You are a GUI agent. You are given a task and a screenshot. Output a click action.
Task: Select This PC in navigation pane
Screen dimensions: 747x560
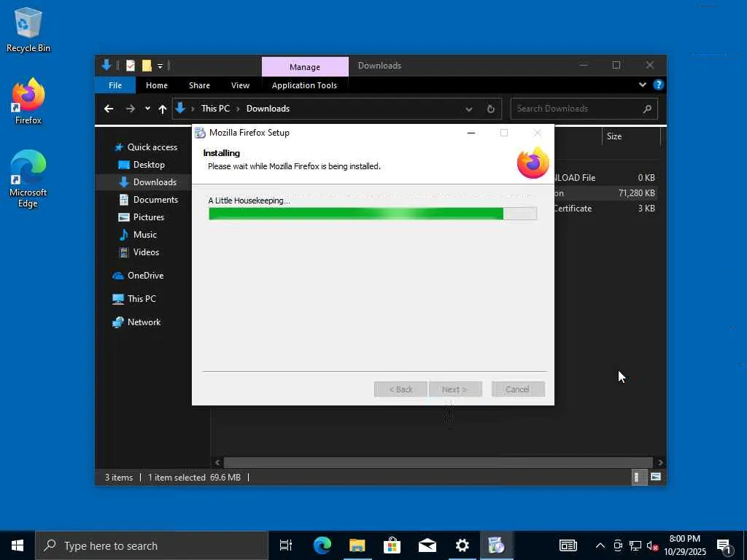134,299
